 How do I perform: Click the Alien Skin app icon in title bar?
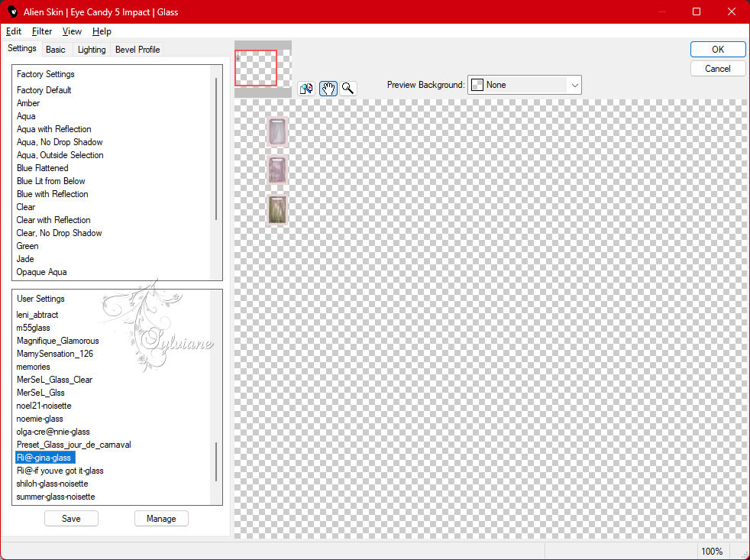tap(12, 11)
